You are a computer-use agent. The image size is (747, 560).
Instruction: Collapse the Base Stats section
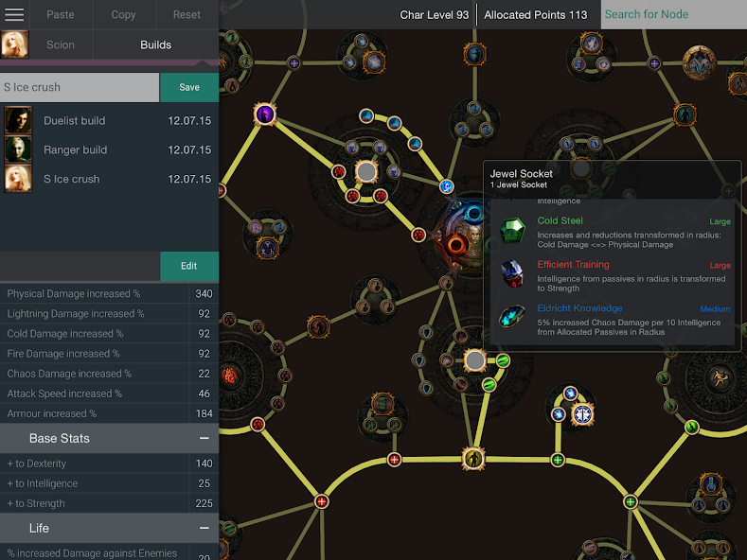coord(204,439)
